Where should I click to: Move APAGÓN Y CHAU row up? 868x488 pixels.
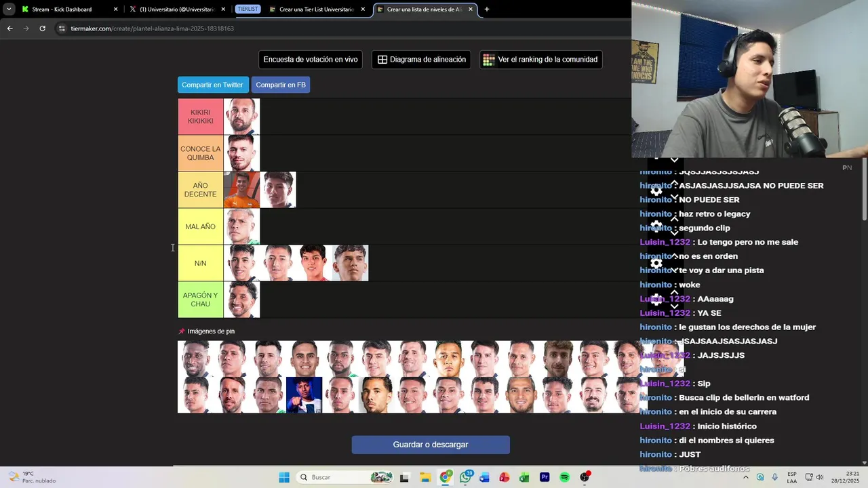[674, 292]
